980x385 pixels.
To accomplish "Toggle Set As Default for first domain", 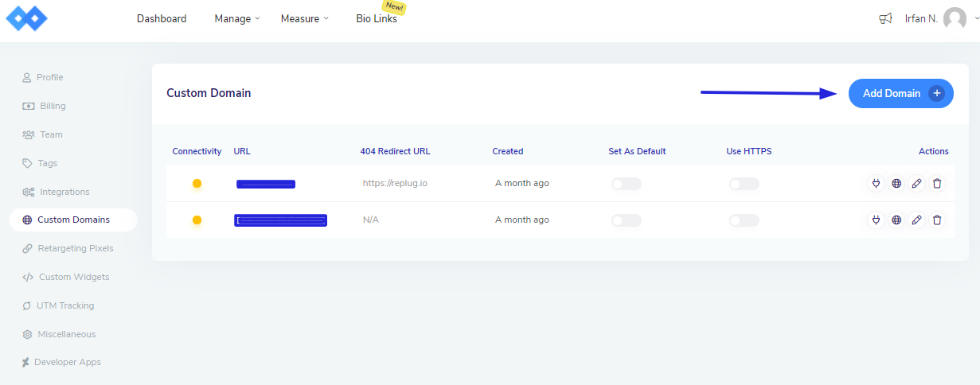I will click(626, 184).
